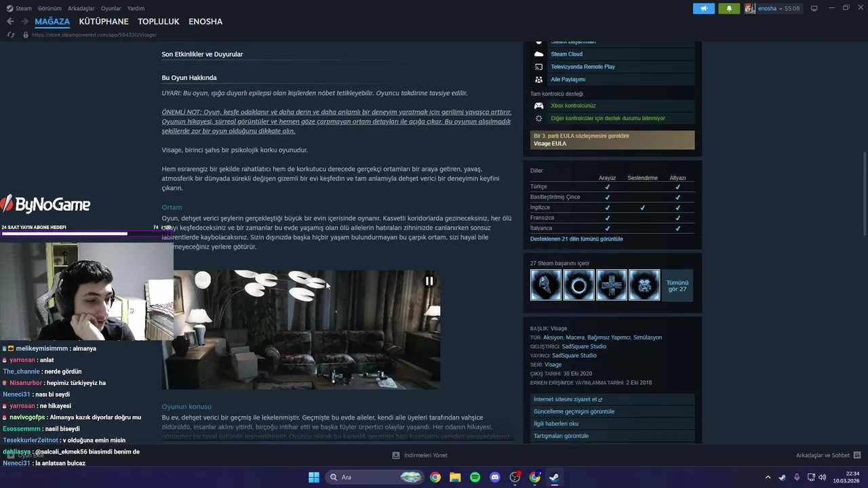
Task: Open the Windows Start menu
Action: [x=314, y=477]
